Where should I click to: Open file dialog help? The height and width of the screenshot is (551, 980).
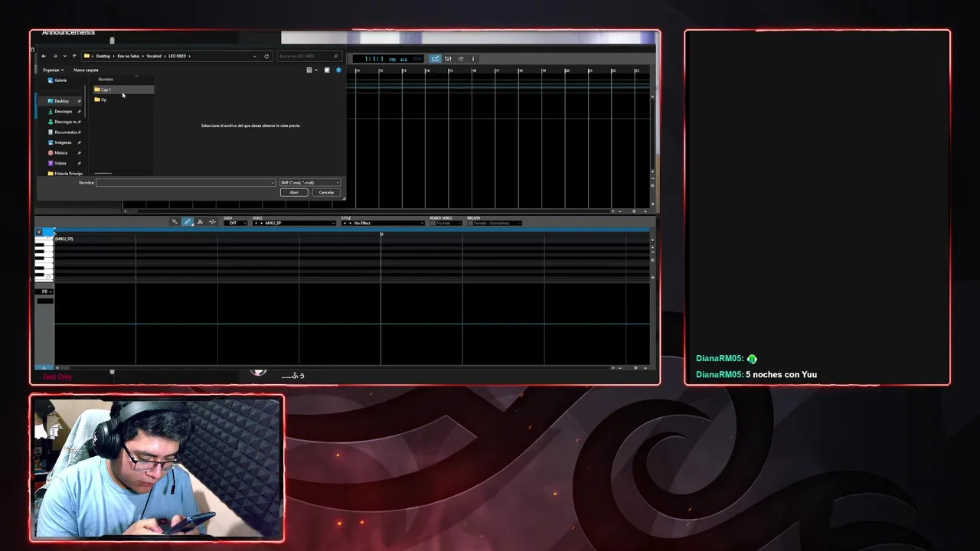338,70
